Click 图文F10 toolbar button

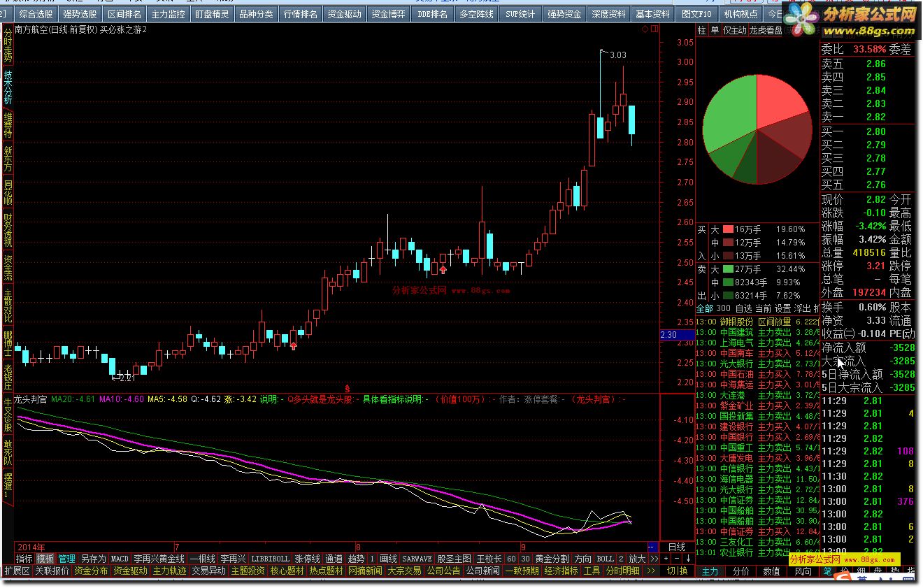pyautogui.click(x=697, y=14)
